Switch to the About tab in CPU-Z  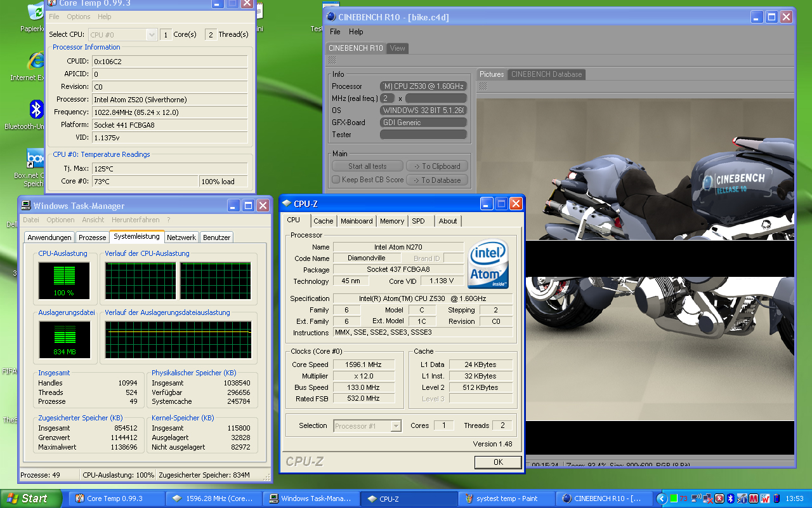448,221
